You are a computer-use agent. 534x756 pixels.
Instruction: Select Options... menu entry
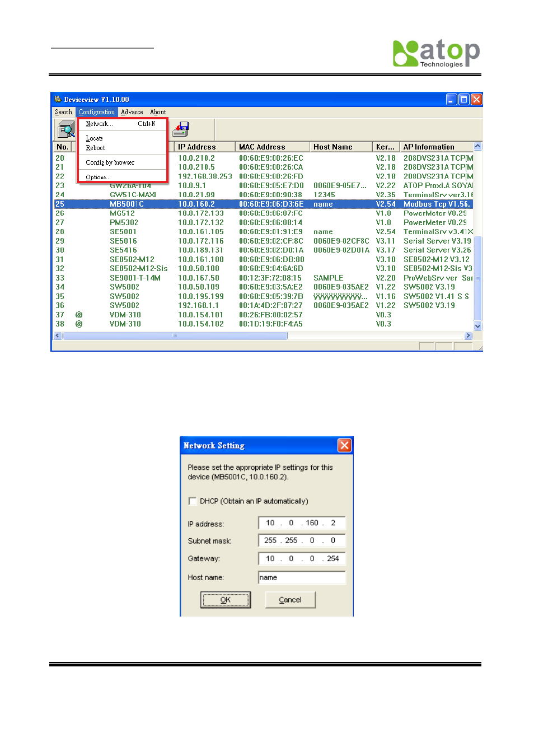point(121,177)
